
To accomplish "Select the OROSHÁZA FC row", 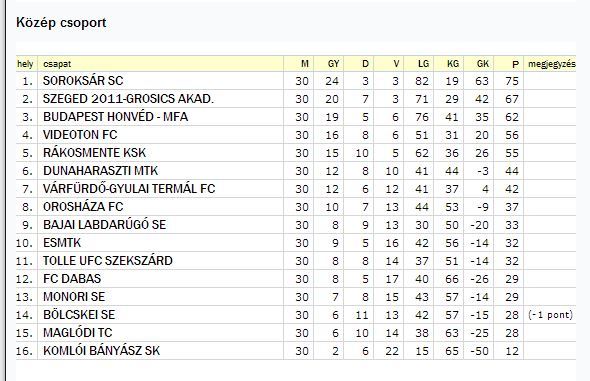I will click(296, 207).
